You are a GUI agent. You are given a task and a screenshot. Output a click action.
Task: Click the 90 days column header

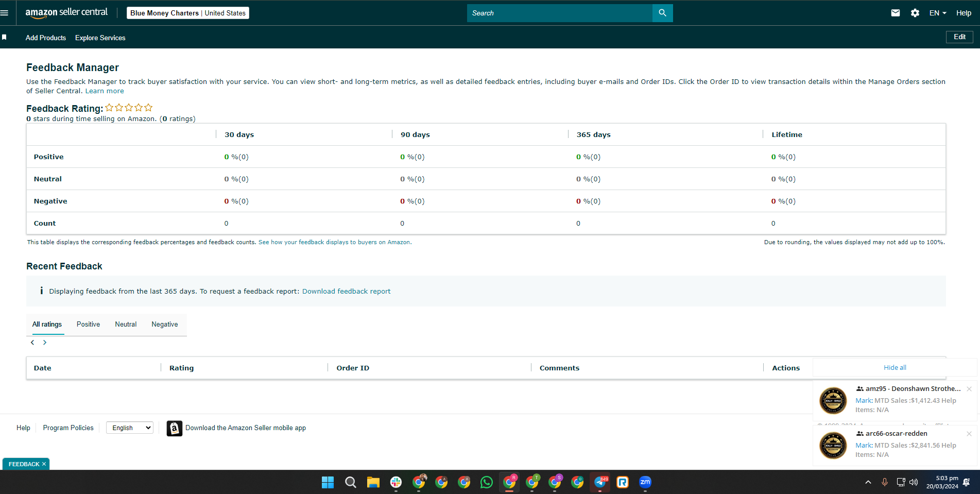[x=416, y=135]
